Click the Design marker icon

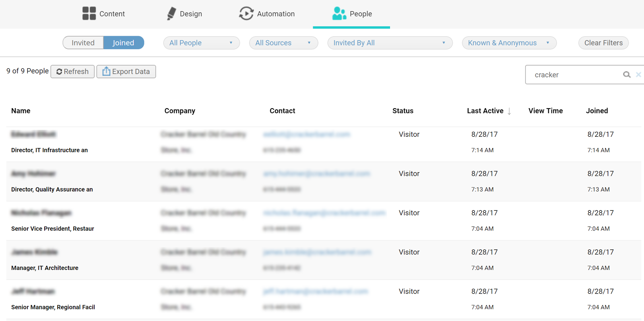point(171,13)
